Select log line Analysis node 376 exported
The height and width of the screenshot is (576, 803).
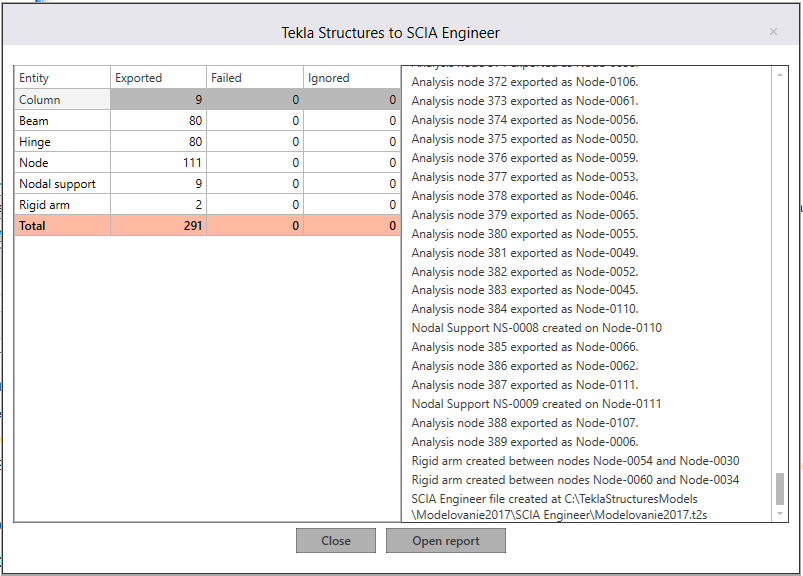(525, 158)
